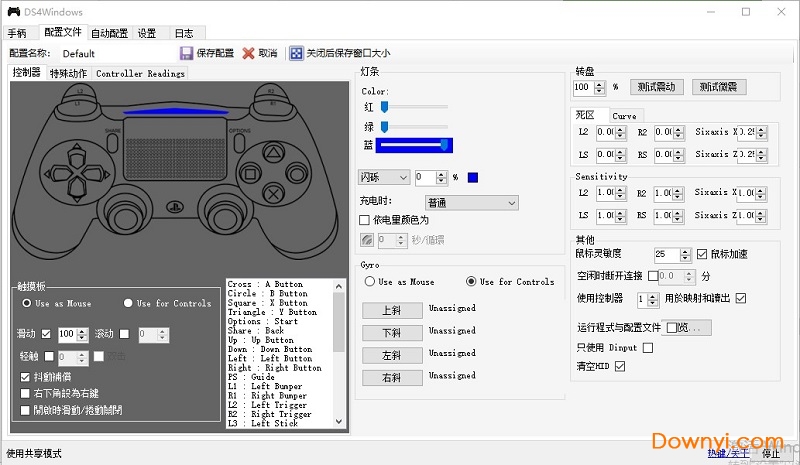Click the 测试震动 test rumble button
The image size is (800, 465).
[x=657, y=87]
